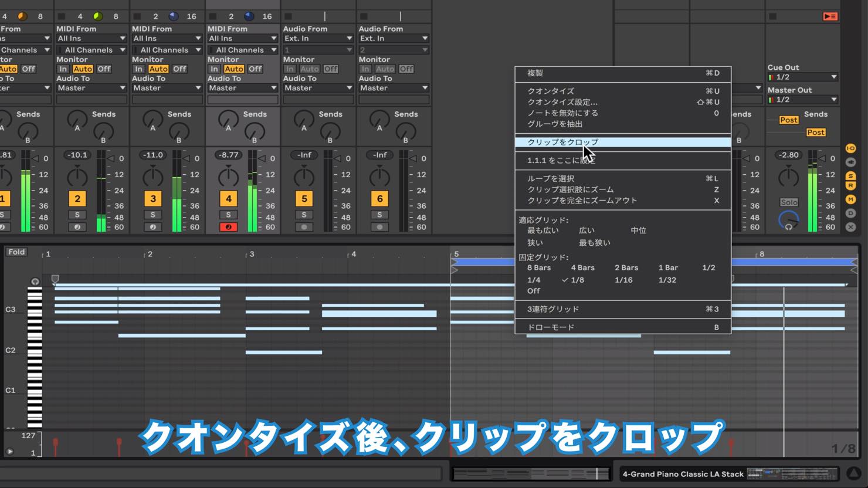The height and width of the screenshot is (488, 868).
Task: Click the red Back to Arrangement button
Action: pyautogui.click(x=830, y=16)
